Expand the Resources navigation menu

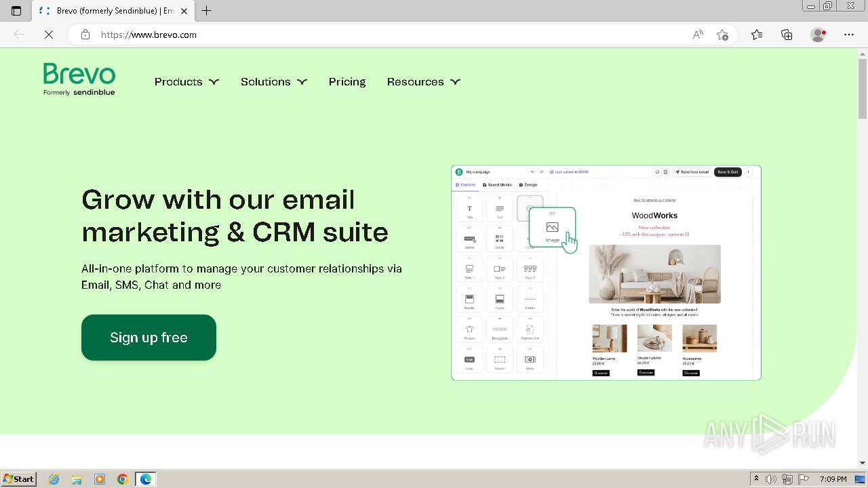[x=424, y=81]
